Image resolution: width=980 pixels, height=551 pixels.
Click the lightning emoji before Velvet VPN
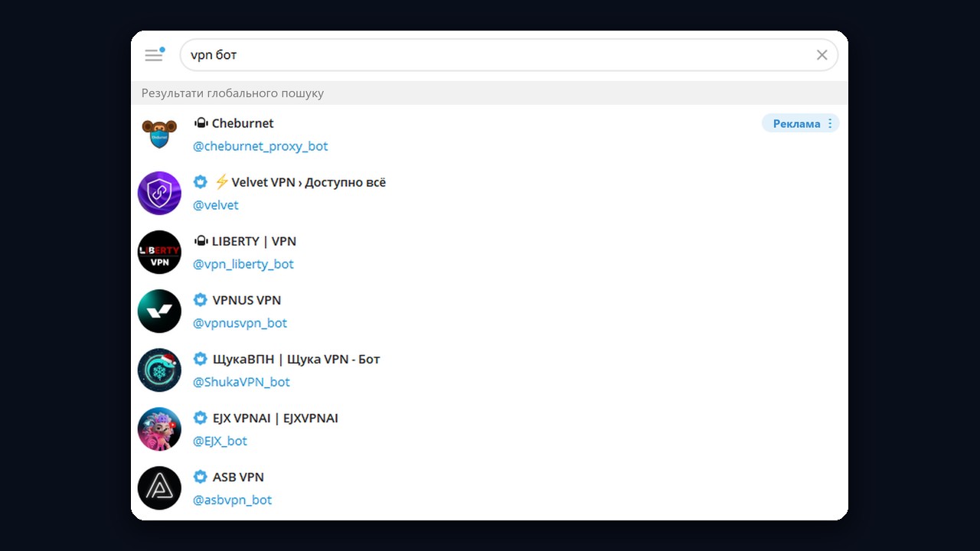221,182
